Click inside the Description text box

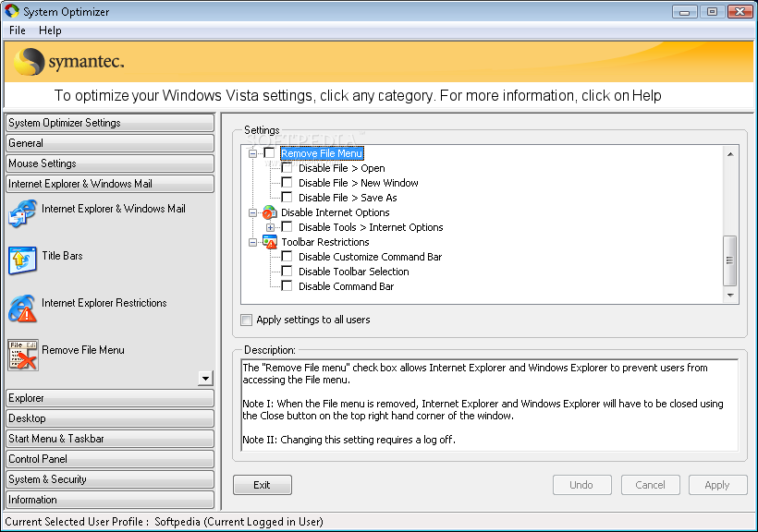click(x=490, y=405)
